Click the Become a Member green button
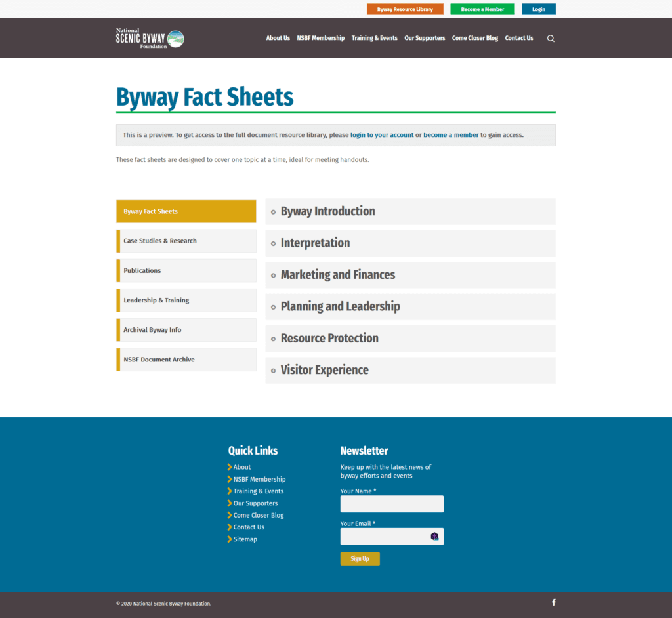This screenshot has height=618, width=672. (482, 9)
